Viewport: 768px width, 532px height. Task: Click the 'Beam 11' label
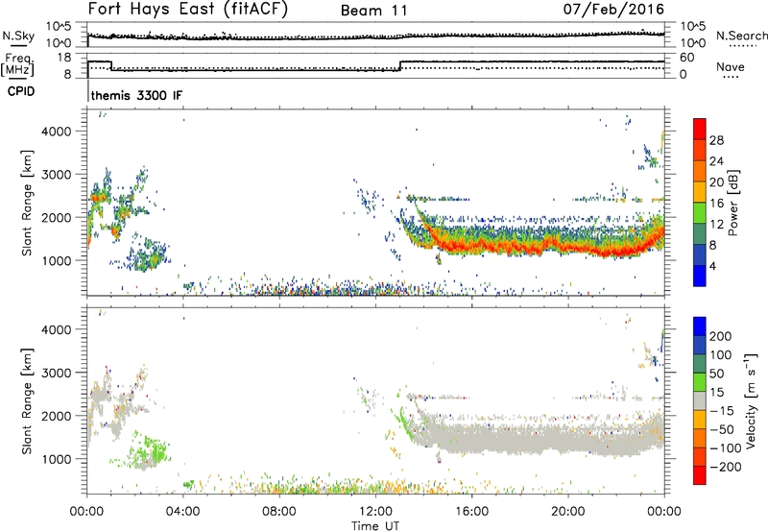(x=374, y=11)
